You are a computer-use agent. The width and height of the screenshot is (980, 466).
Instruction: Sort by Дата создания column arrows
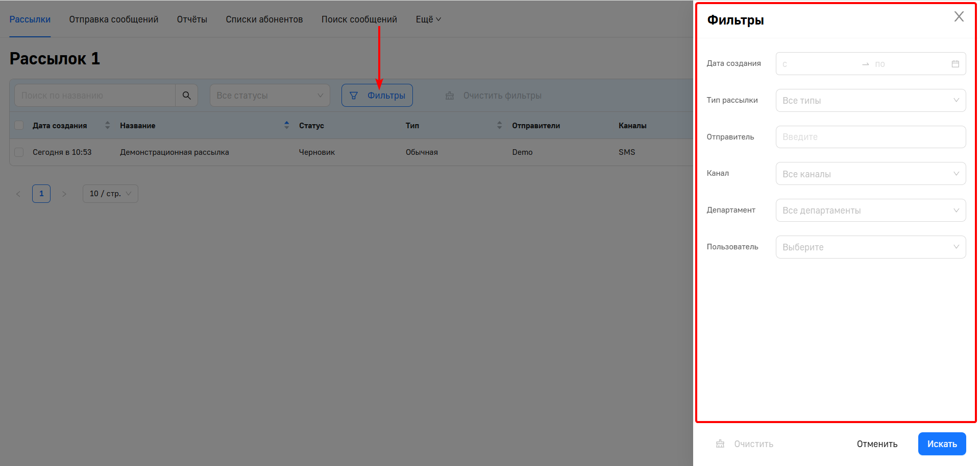[107, 125]
